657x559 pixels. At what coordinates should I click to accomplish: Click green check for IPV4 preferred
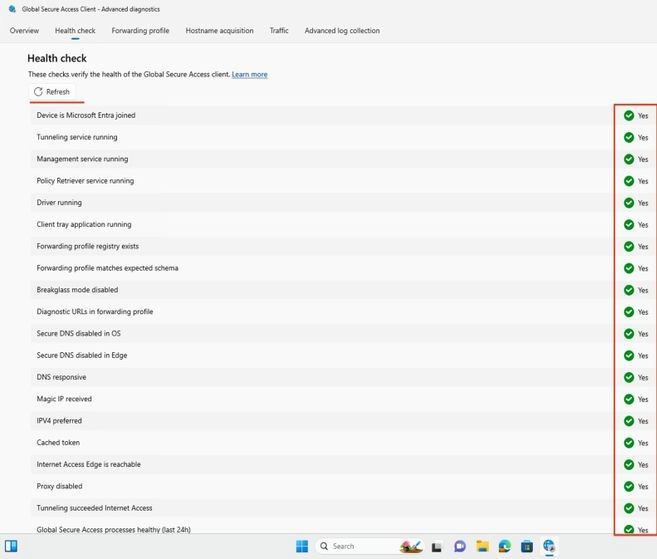629,421
